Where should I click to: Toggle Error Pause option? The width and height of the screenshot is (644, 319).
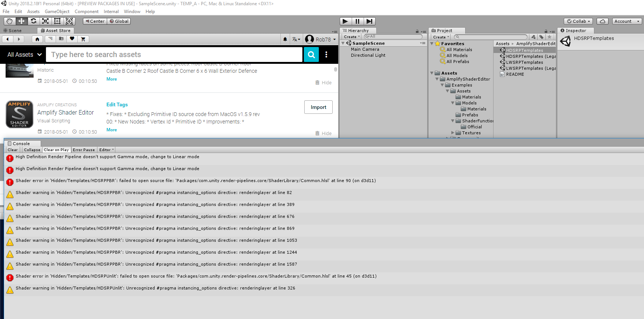click(84, 150)
